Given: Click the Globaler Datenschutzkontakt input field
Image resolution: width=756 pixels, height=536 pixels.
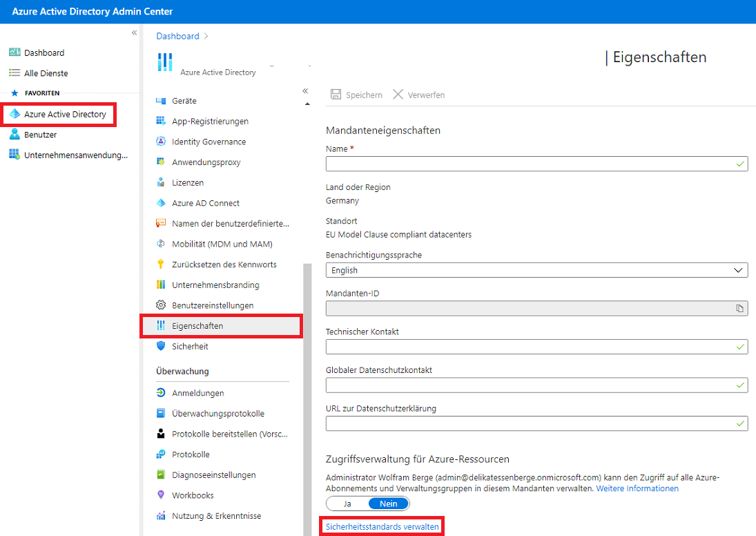Looking at the screenshot, I should click(536, 385).
